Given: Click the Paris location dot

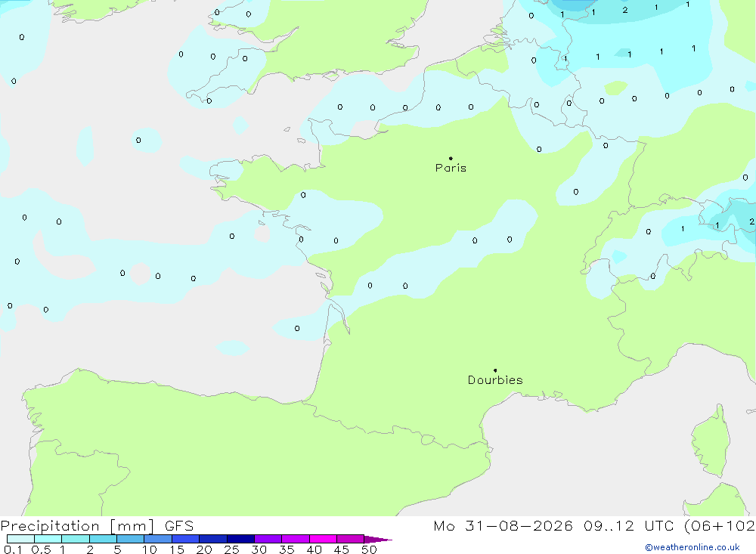Looking at the screenshot, I should pos(451,158).
